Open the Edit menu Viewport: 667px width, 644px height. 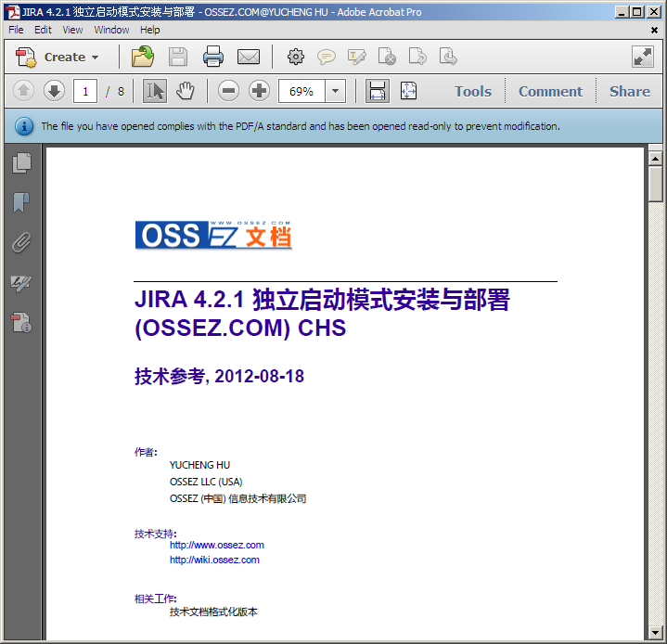click(x=43, y=30)
